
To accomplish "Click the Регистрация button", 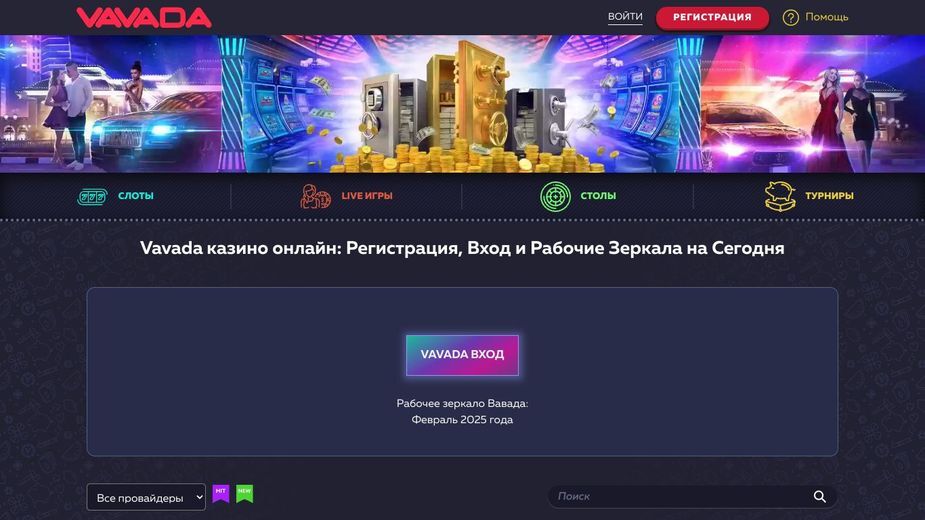I will [713, 18].
